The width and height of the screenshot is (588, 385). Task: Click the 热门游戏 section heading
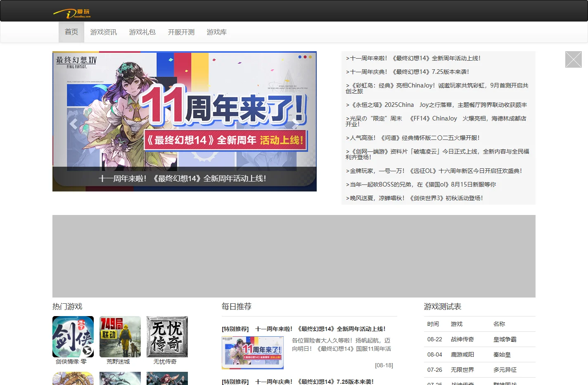point(67,306)
